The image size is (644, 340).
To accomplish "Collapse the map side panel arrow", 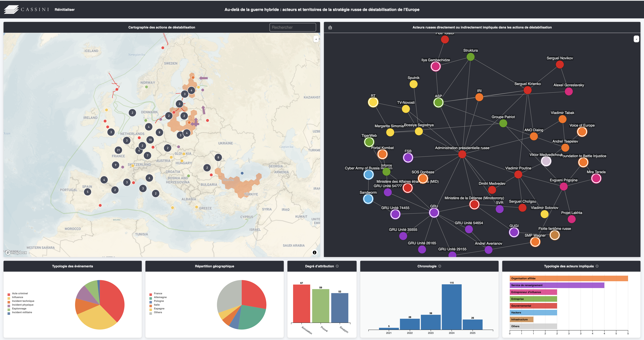I will pos(316,39).
